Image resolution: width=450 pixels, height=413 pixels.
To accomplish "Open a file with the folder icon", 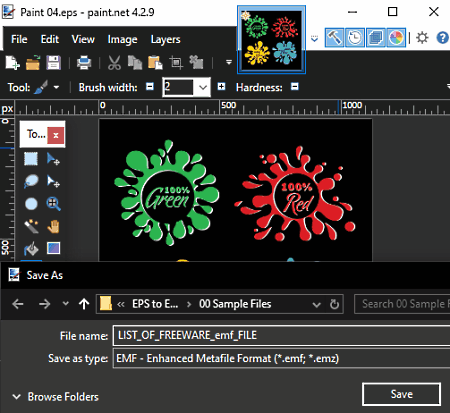I will (33, 62).
